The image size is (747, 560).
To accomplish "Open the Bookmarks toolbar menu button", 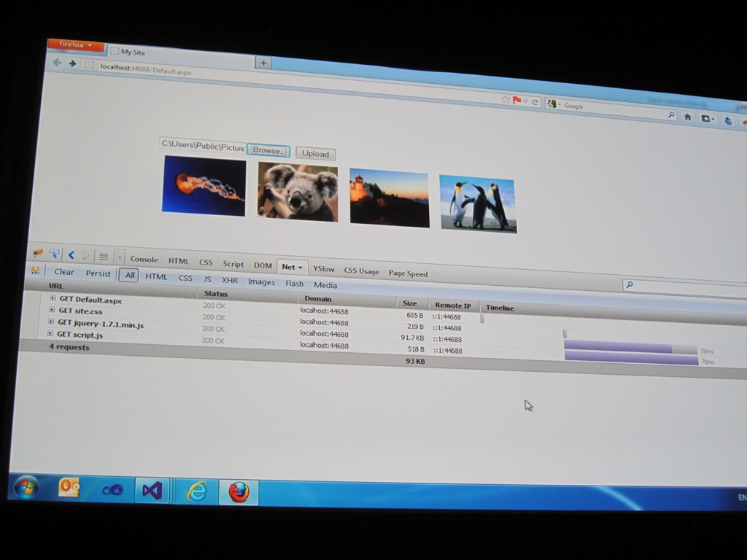I will click(x=708, y=119).
